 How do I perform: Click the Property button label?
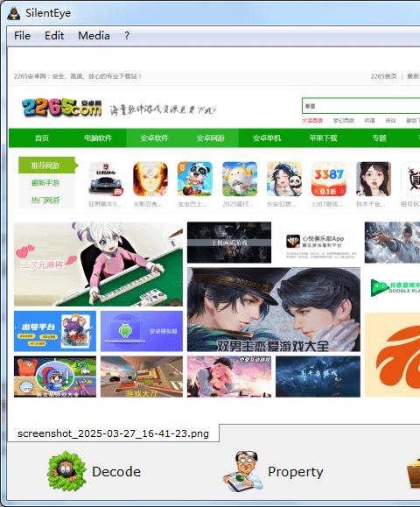[295, 472]
